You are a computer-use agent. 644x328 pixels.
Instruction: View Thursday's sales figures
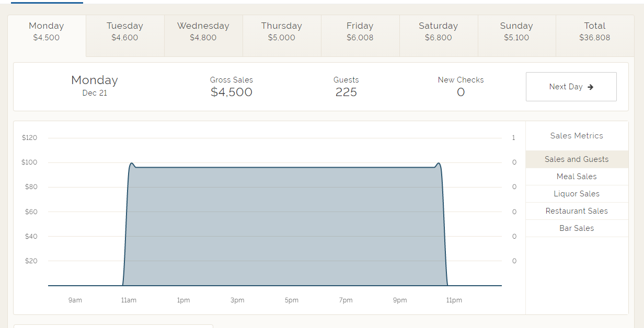pyautogui.click(x=281, y=31)
